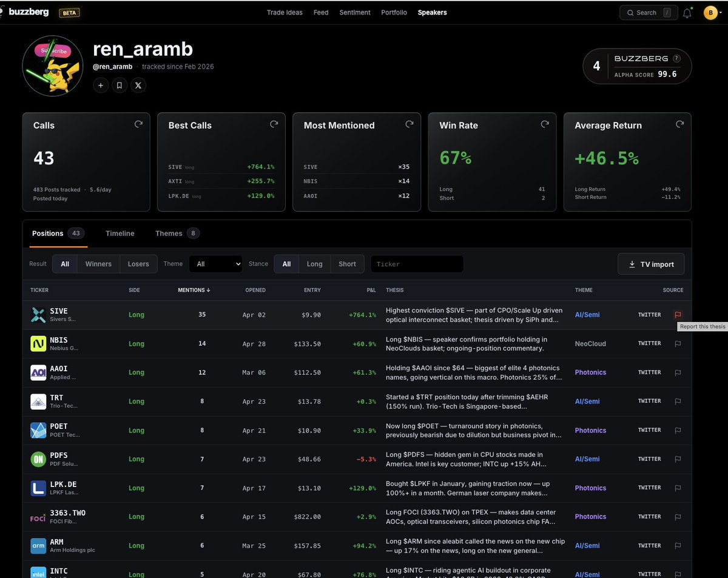Sort by the Mentions column header

click(x=194, y=290)
